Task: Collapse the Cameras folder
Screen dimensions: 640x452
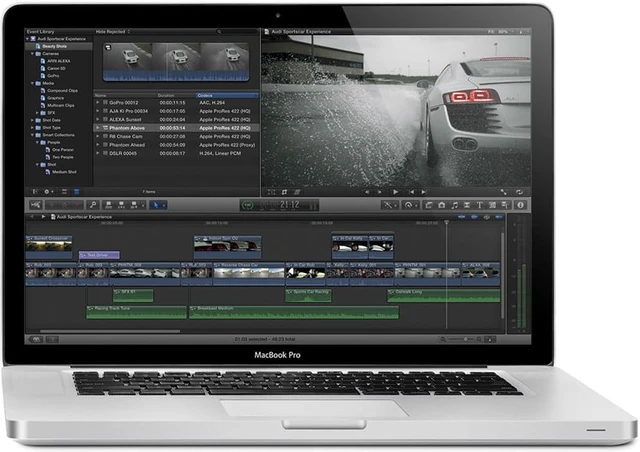Action: point(32,53)
